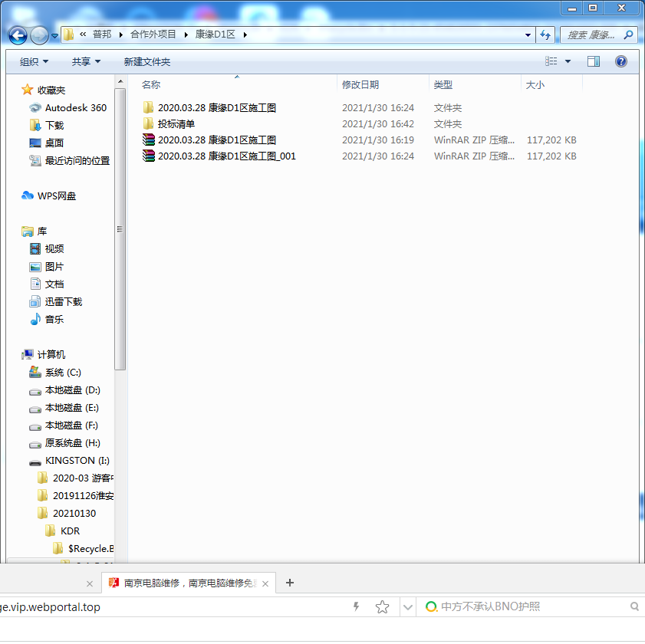This screenshot has width=645, height=644.
Task: Switch to the 南京电脑维修 browser tab
Action: (x=189, y=583)
